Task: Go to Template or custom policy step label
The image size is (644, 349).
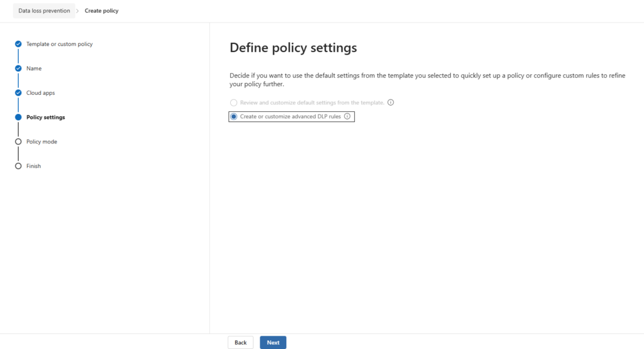Action: (x=59, y=44)
